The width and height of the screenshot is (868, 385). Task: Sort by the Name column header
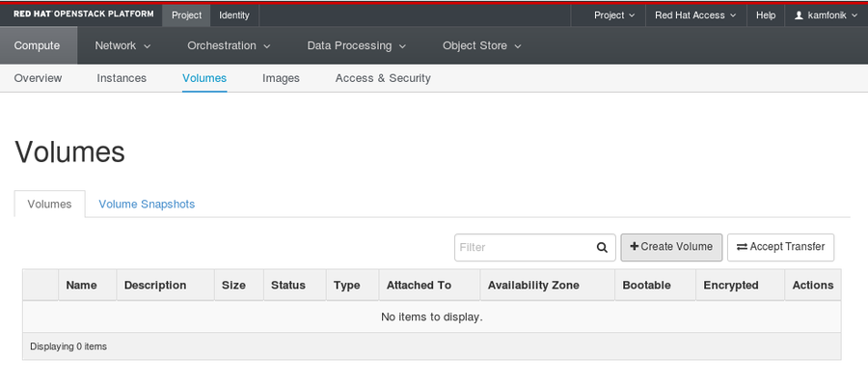(x=88, y=286)
